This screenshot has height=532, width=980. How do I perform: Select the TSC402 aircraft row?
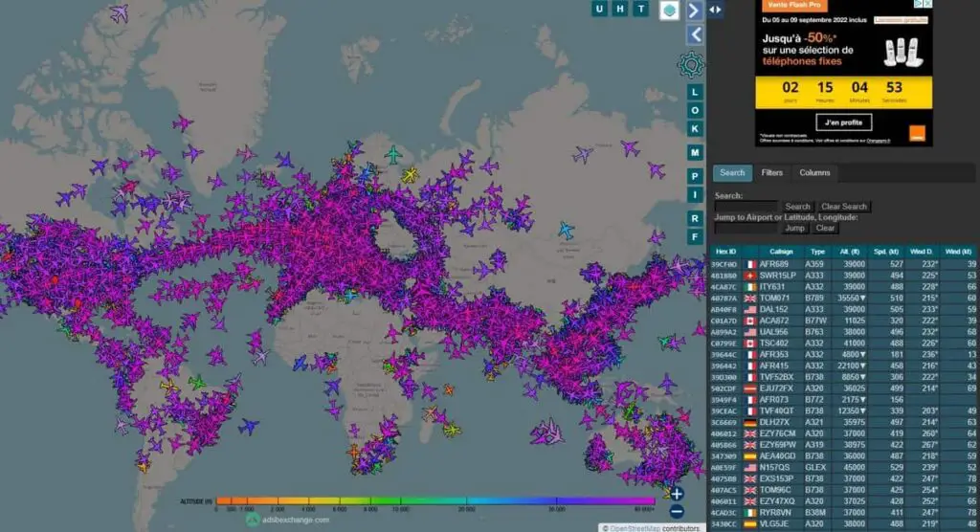pyautogui.click(x=844, y=344)
